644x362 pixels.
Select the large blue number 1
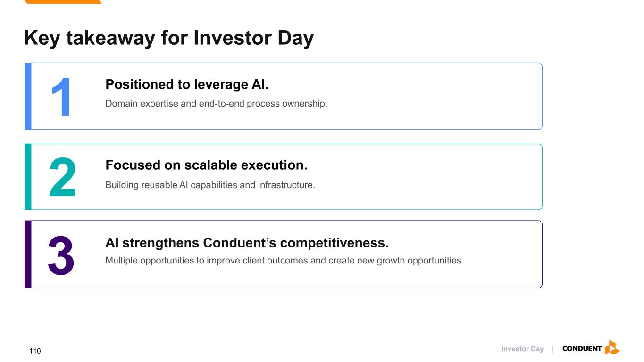coord(61,98)
